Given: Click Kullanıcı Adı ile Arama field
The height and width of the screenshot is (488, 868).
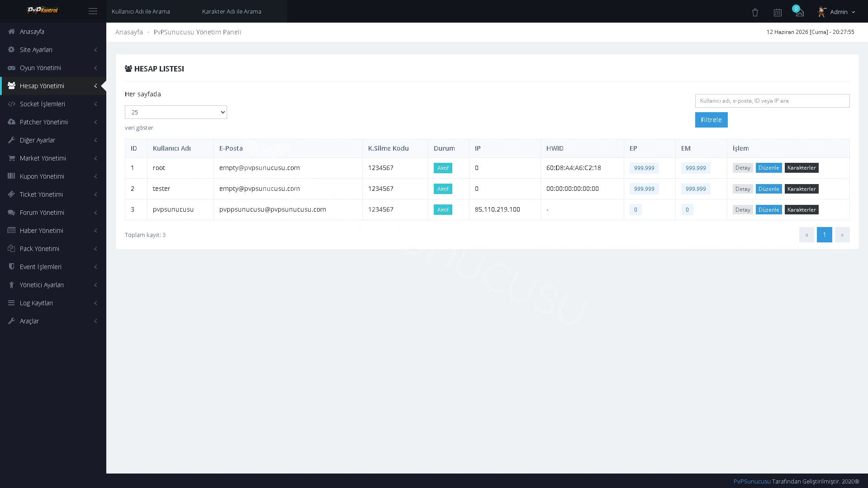Looking at the screenshot, I should click(152, 11).
